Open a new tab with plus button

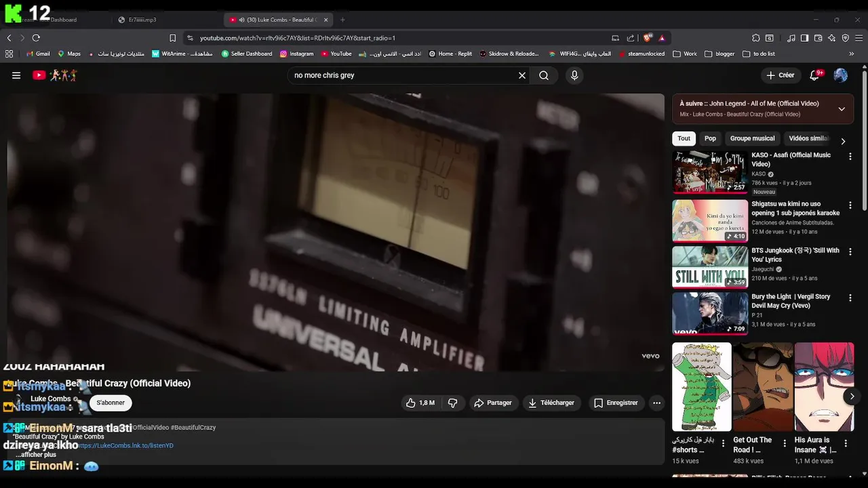[x=342, y=20]
